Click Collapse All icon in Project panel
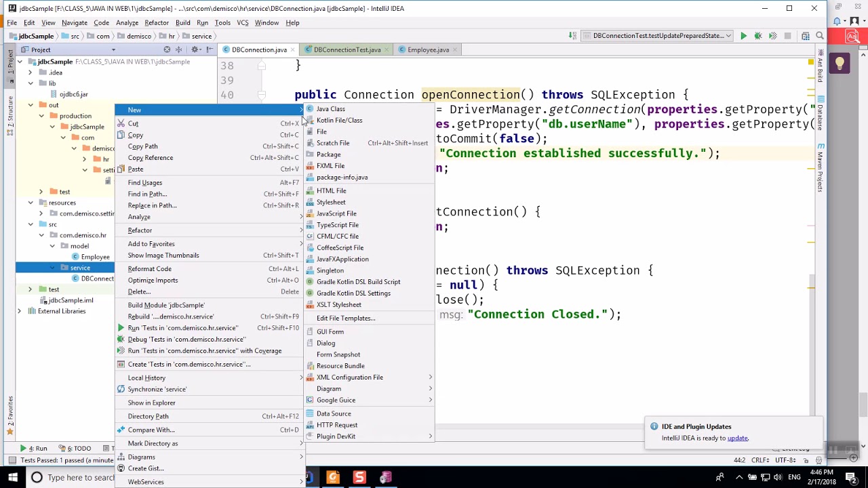 [179, 49]
